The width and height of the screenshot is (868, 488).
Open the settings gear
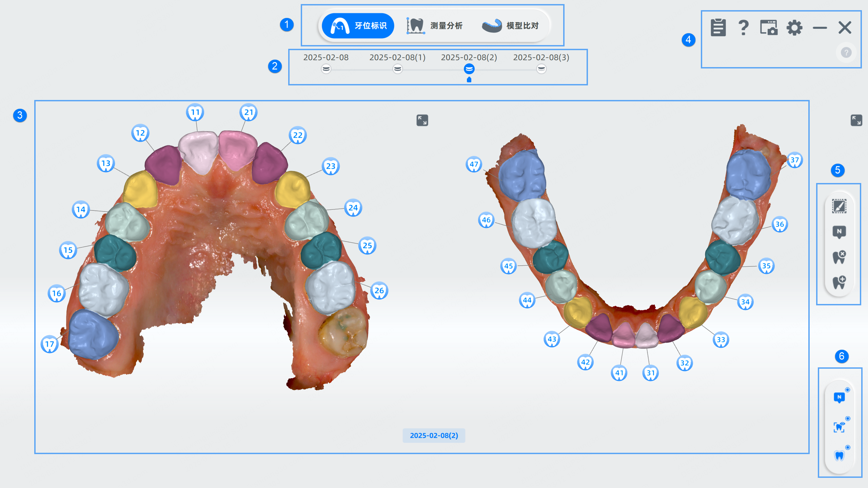(x=794, y=27)
